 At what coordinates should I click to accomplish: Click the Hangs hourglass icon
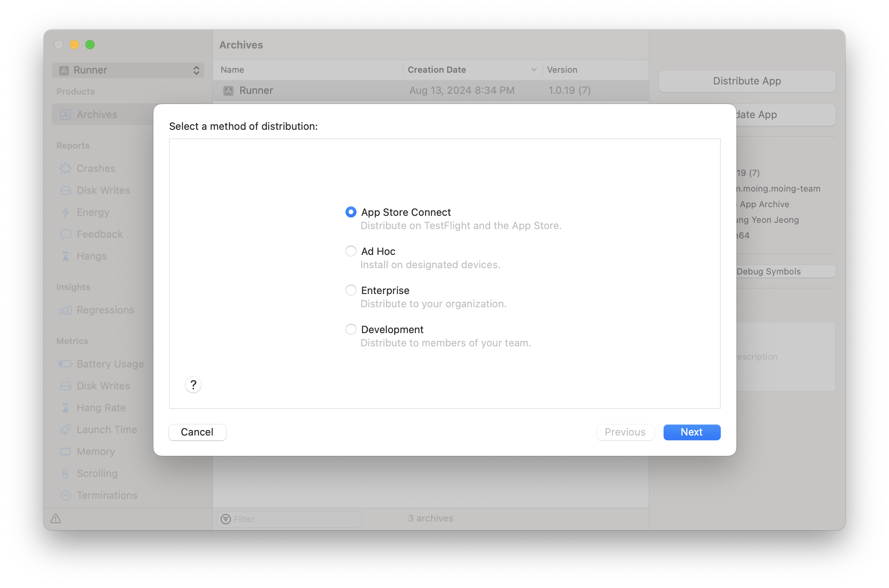(x=65, y=256)
